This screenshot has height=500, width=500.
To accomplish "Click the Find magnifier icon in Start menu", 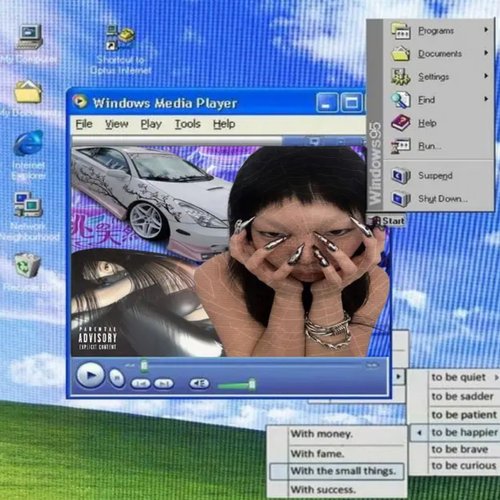I will click(400, 100).
